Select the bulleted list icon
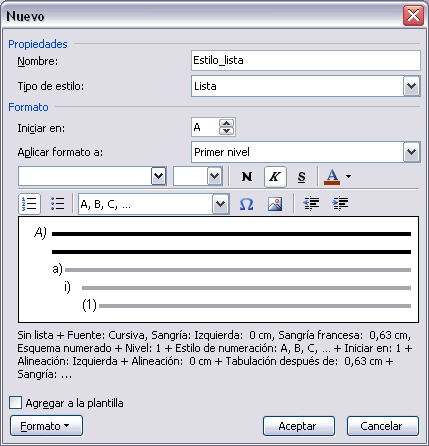Screen dimensions: 429x446 coord(58,204)
